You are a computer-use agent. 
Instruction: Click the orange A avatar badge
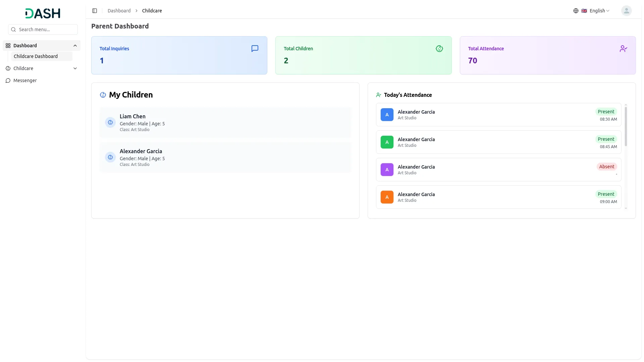(x=387, y=197)
